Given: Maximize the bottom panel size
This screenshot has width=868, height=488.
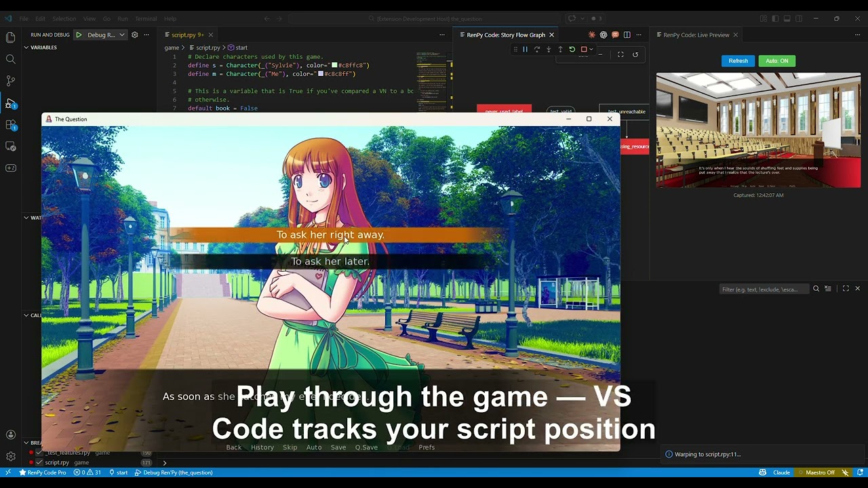Looking at the screenshot, I should click(846, 289).
